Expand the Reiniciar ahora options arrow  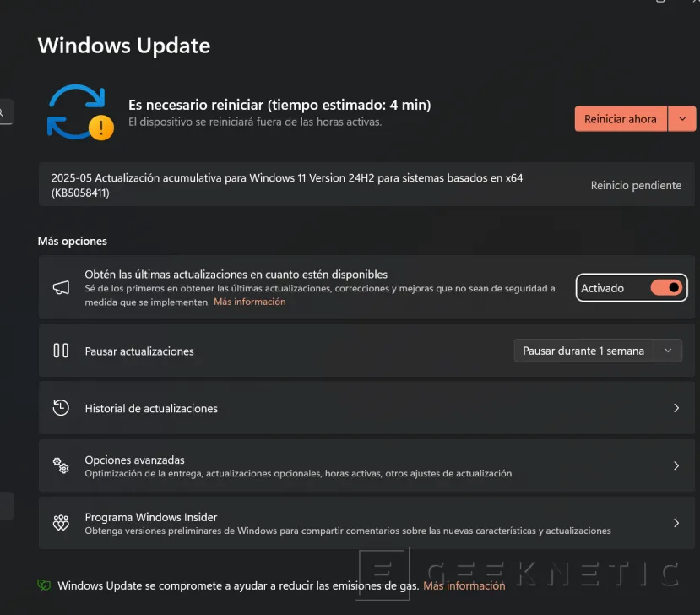(681, 118)
